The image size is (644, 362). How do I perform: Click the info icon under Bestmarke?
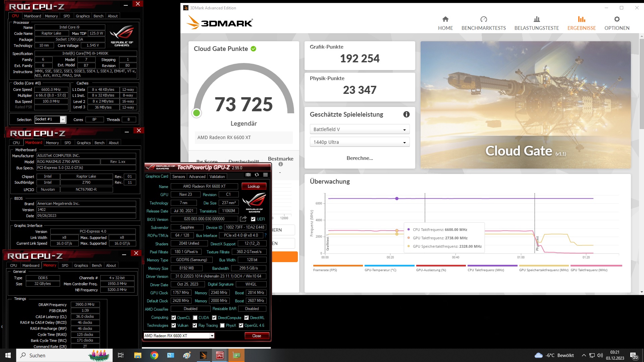pos(281,164)
